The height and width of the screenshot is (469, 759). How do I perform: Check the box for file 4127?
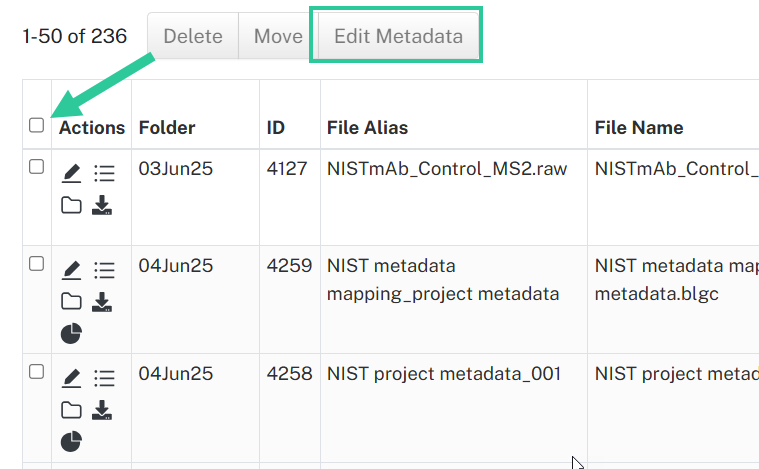pos(36,166)
